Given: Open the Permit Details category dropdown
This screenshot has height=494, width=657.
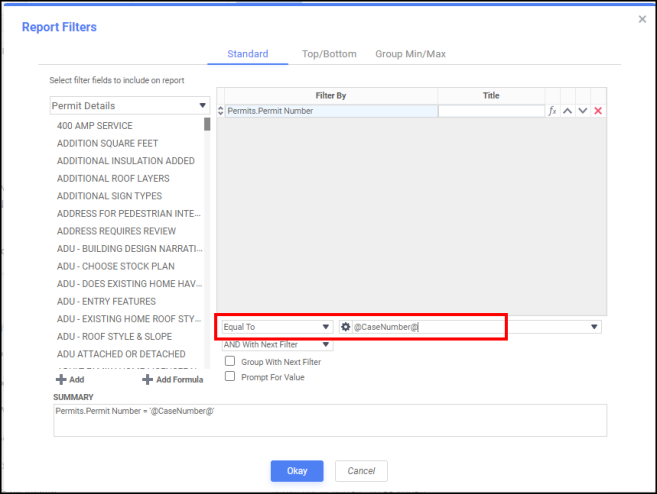Looking at the screenshot, I should (129, 106).
